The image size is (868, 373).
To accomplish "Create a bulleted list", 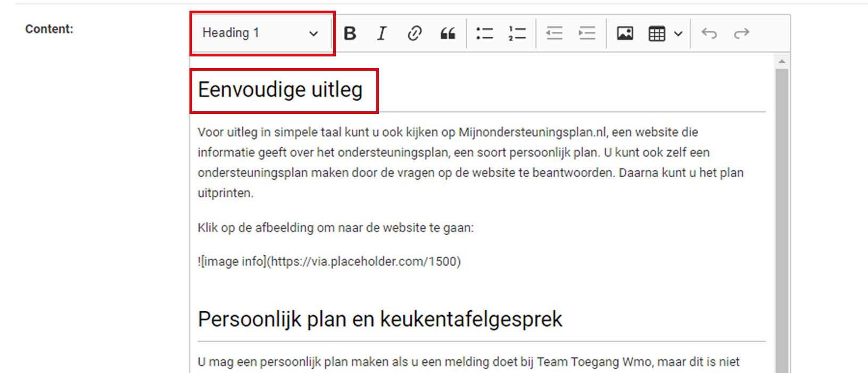I will [x=484, y=34].
